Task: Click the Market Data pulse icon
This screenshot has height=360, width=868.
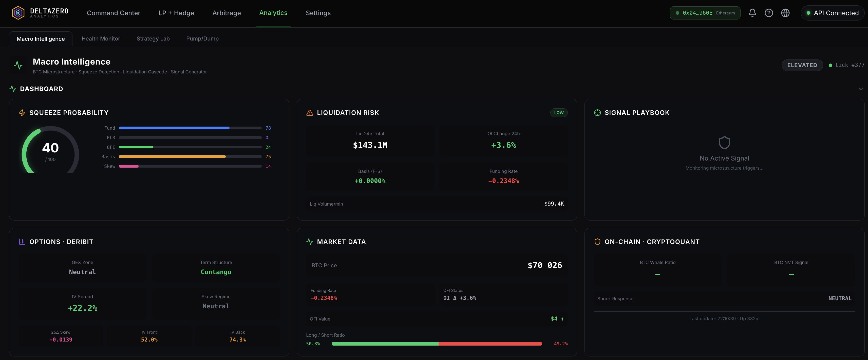Action: point(309,242)
